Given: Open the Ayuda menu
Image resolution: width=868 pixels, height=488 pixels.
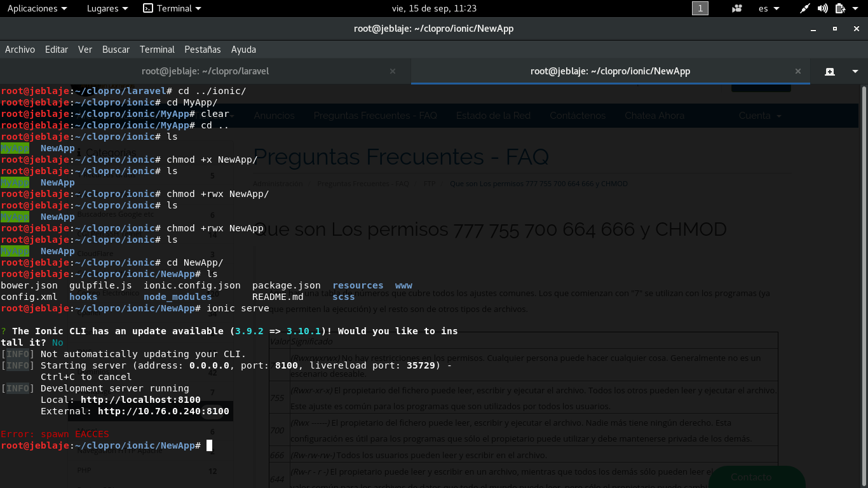Looking at the screenshot, I should (243, 49).
